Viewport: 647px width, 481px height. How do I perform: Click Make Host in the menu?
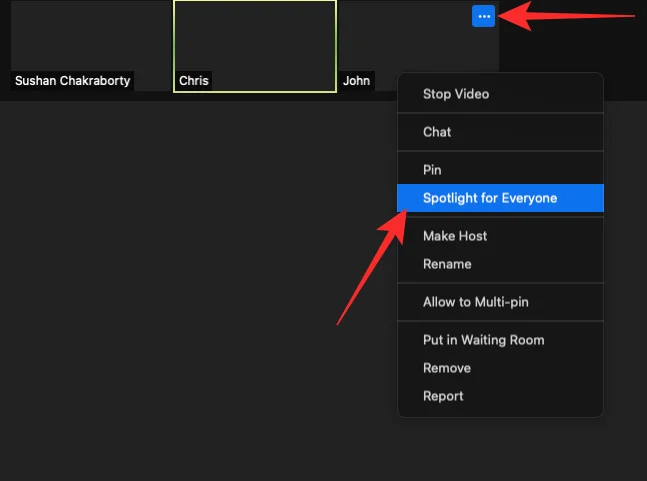(x=455, y=236)
